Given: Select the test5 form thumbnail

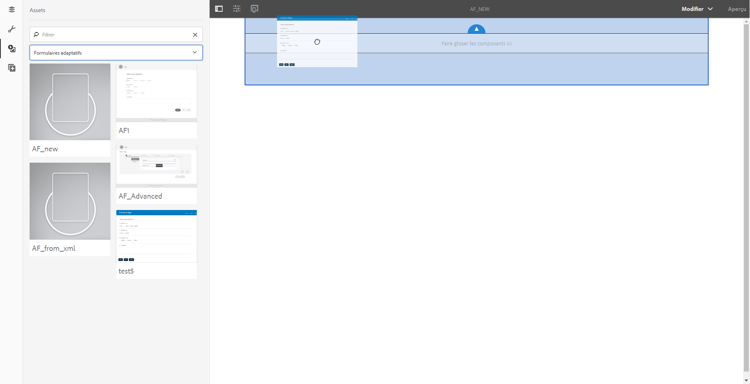Looking at the screenshot, I should (156, 236).
